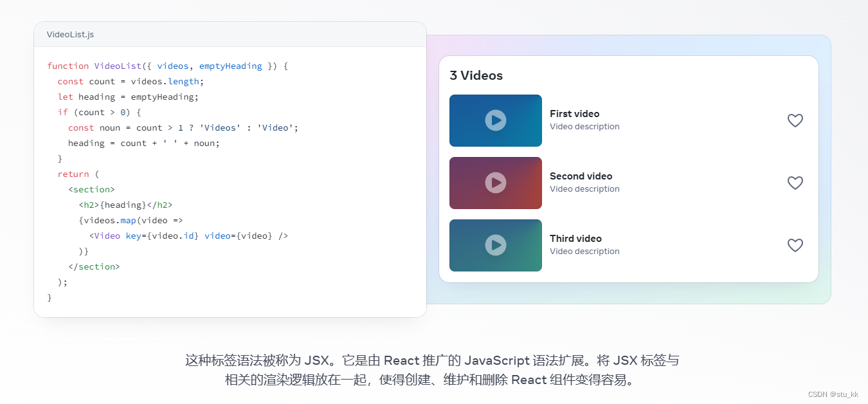Click the play icon on First video thumbnail
This screenshot has height=404, width=868.
click(x=495, y=120)
